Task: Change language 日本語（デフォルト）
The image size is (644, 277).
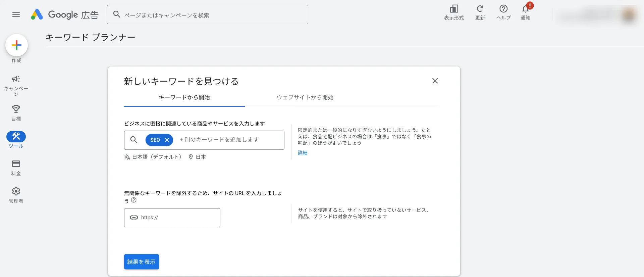Action: point(153,157)
